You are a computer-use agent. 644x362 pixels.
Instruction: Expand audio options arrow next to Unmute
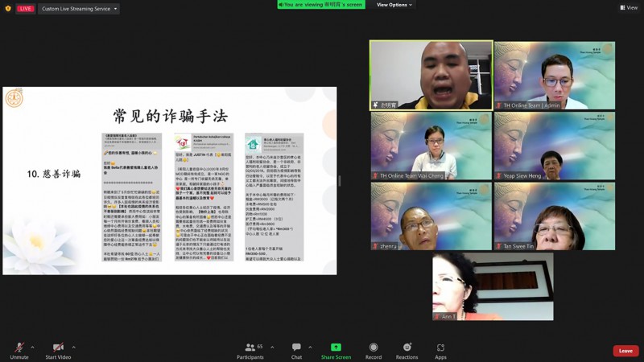[x=33, y=348]
